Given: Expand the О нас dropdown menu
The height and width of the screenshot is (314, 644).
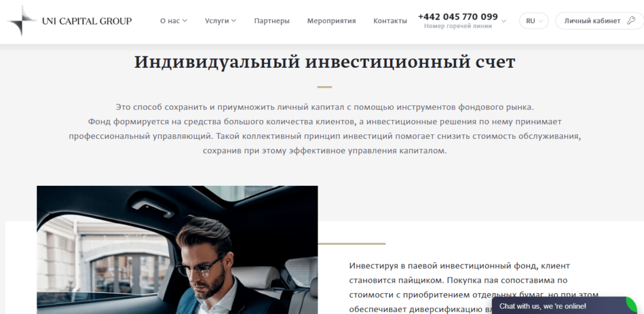Looking at the screenshot, I should pyautogui.click(x=174, y=21).
